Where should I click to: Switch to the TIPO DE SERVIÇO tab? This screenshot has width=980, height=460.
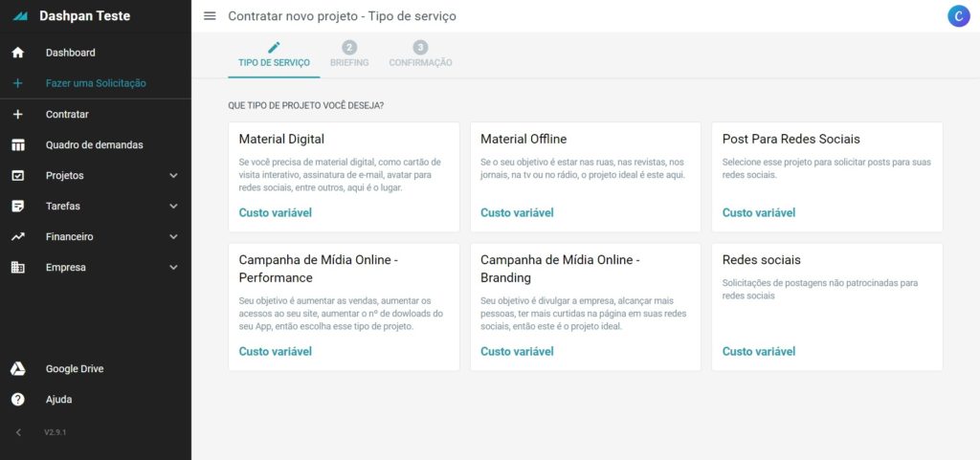pyautogui.click(x=274, y=55)
